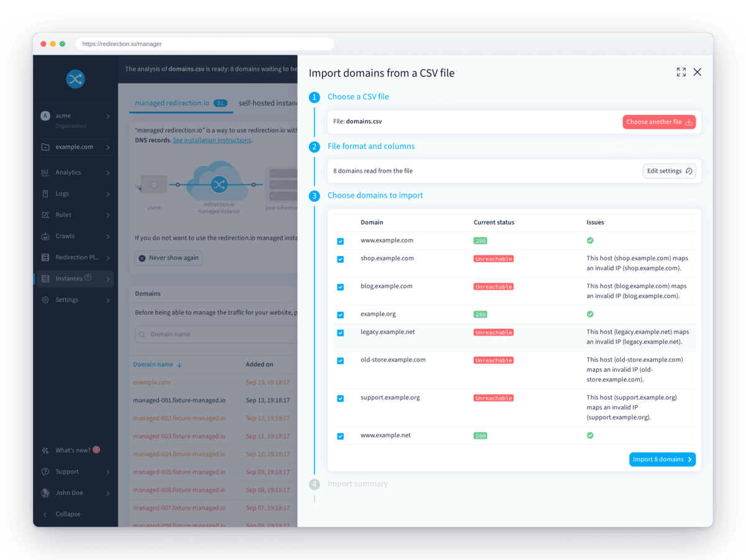Expand the Rules submenu chevron
The width and height of the screenshot is (746, 560).
(108, 215)
